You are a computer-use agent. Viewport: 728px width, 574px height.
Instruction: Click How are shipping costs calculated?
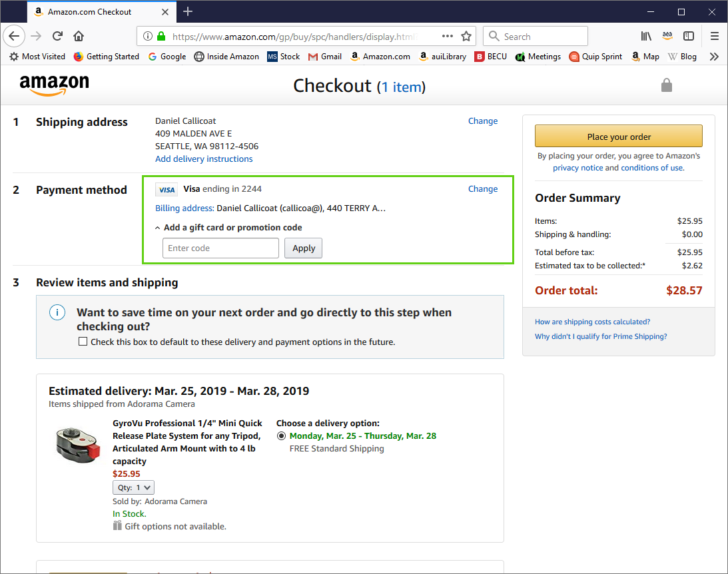click(x=592, y=322)
